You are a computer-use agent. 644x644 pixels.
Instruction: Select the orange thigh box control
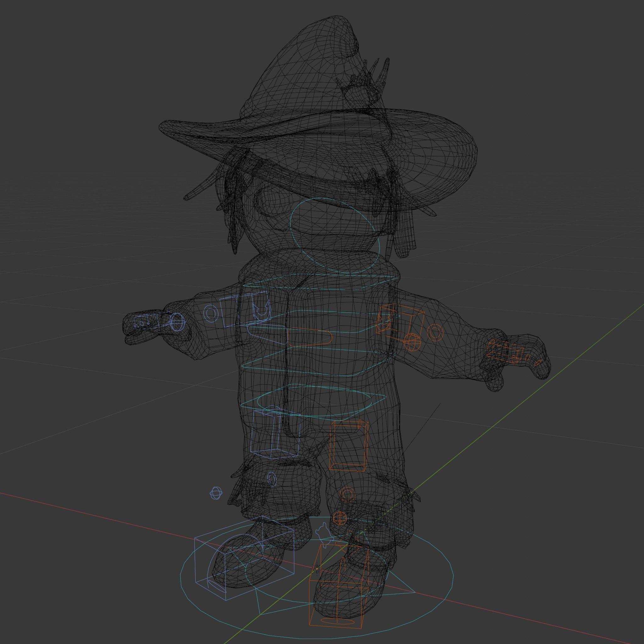pyautogui.click(x=349, y=446)
